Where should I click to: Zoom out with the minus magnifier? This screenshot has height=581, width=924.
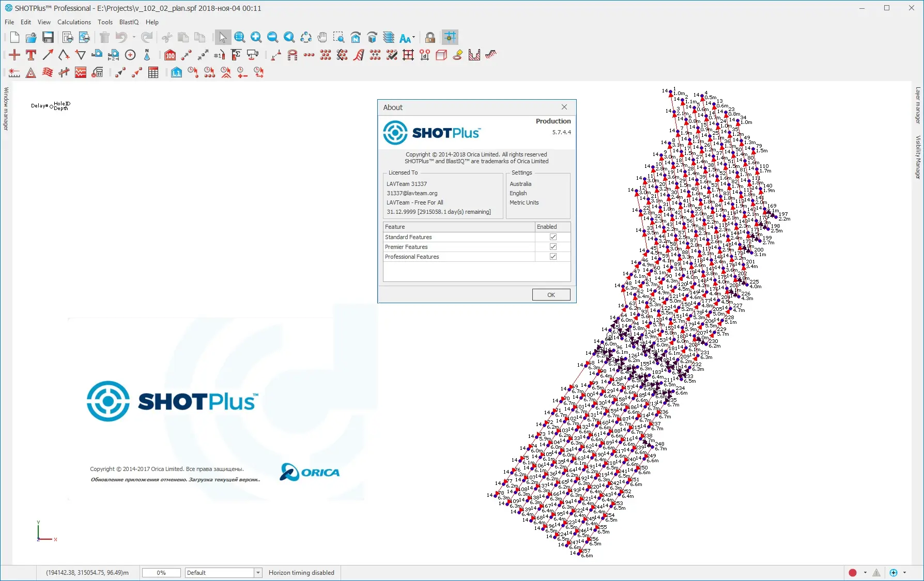click(272, 37)
